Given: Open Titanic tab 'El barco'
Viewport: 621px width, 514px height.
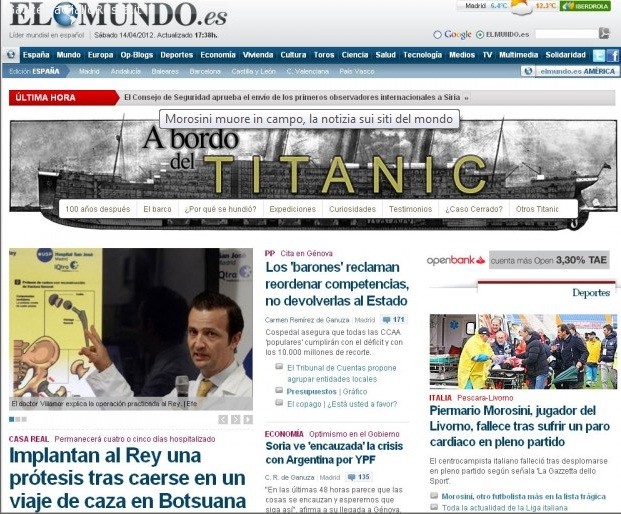Looking at the screenshot, I should coord(157,209).
